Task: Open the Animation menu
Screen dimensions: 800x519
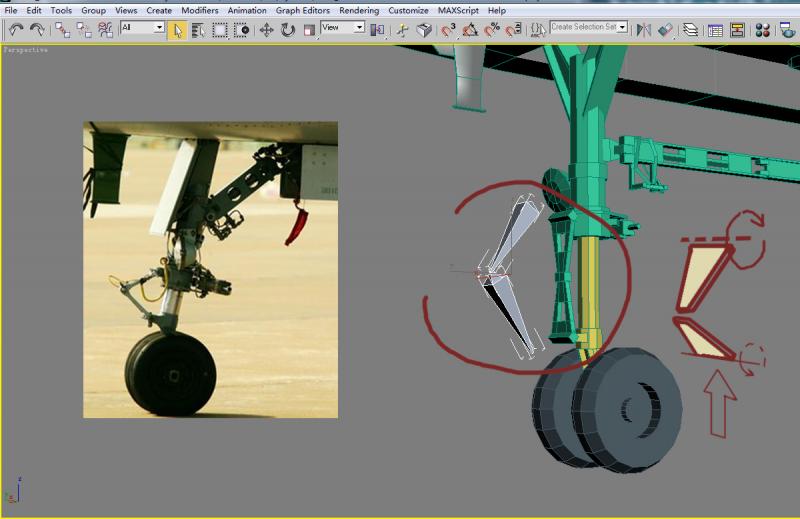Action: (247, 10)
